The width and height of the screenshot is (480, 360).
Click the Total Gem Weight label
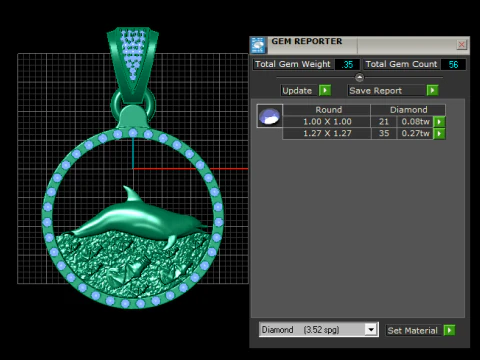pos(293,64)
